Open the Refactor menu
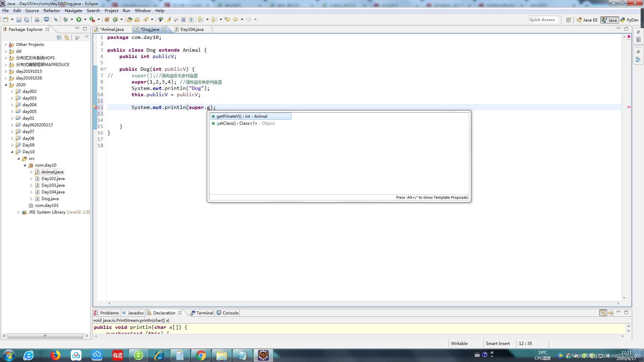Image resolution: width=644 pixels, height=362 pixels. click(52, 11)
